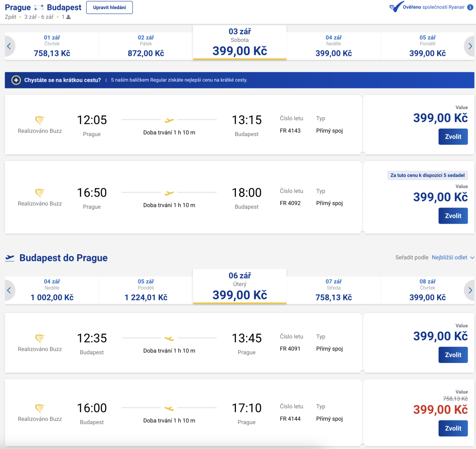
Task: Click the info icon next to Ověřeno Ryanair
Action: point(470,7)
